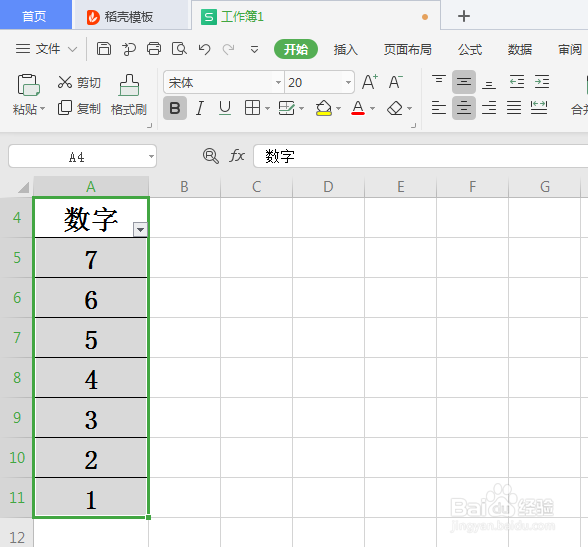This screenshot has width=588, height=547.
Task: Click the Cut (剪切) scissors
Action: click(64, 82)
